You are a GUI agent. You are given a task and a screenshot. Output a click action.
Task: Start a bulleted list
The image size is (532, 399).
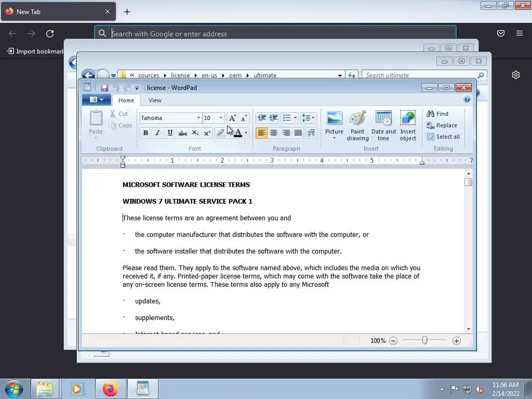[287, 118]
